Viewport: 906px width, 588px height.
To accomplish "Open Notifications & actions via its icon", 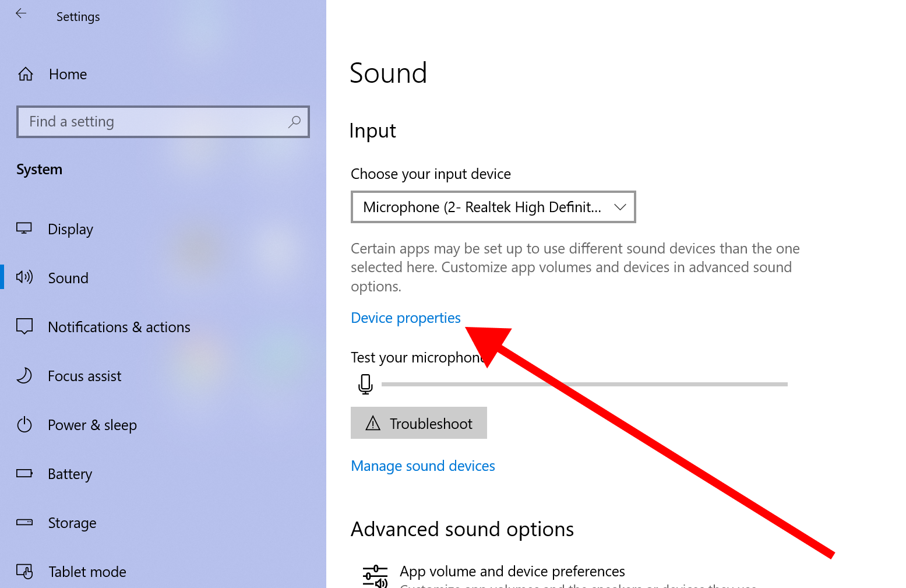I will coord(24,326).
